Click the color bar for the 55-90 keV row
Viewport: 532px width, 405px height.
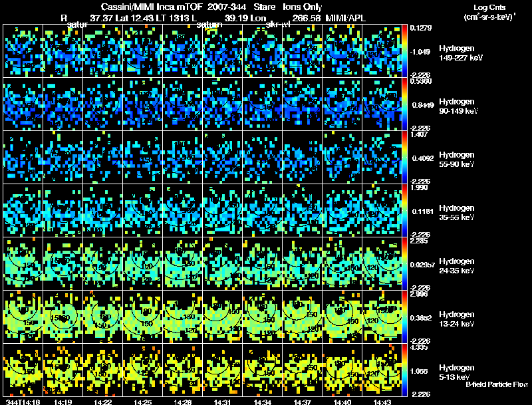pos(404,158)
